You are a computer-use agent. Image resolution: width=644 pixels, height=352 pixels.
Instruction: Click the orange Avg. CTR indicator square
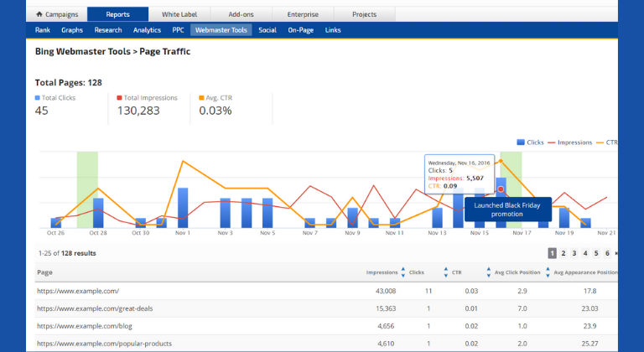pyautogui.click(x=200, y=98)
